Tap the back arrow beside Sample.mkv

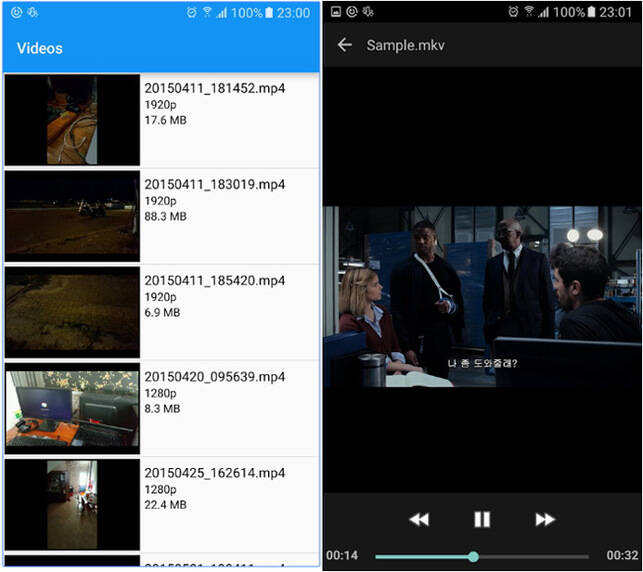[x=344, y=45]
